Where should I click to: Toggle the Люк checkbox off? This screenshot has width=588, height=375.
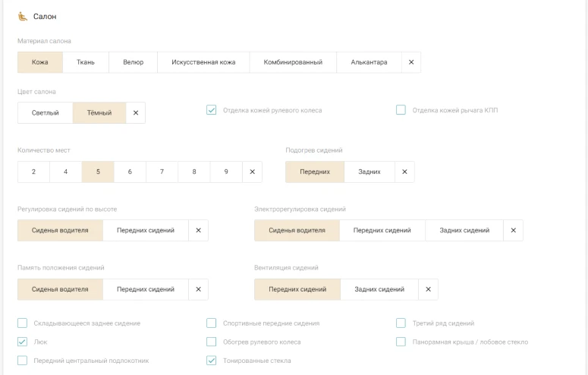(x=23, y=342)
